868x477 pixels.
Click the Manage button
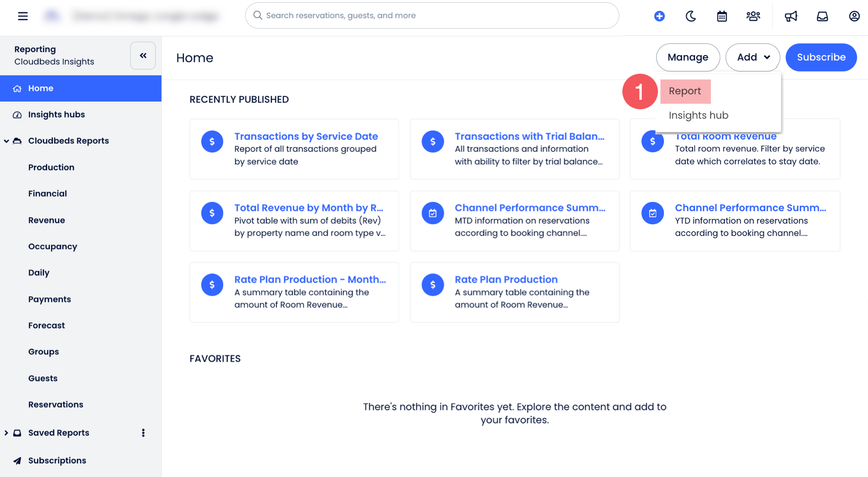pos(687,57)
